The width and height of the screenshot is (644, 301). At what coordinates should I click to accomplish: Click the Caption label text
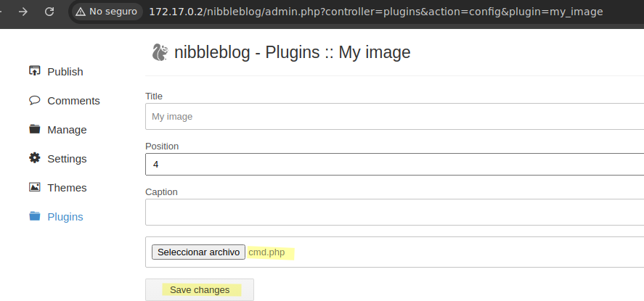coord(161,191)
